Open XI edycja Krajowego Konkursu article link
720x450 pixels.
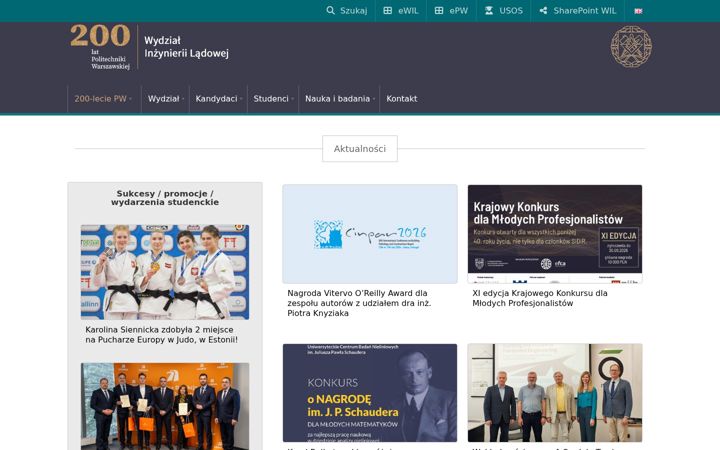tap(540, 298)
